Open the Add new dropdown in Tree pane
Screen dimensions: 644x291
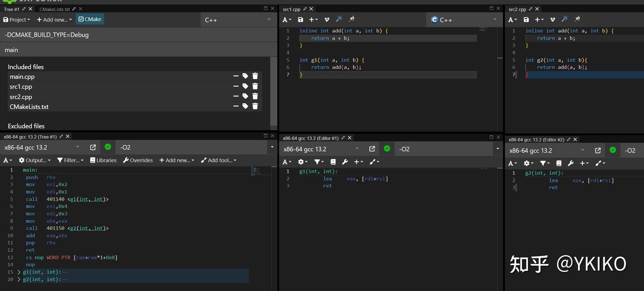[54, 20]
